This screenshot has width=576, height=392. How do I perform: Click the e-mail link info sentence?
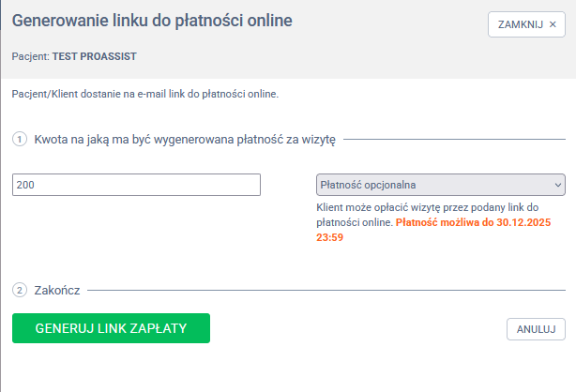pyautogui.click(x=145, y=94)
